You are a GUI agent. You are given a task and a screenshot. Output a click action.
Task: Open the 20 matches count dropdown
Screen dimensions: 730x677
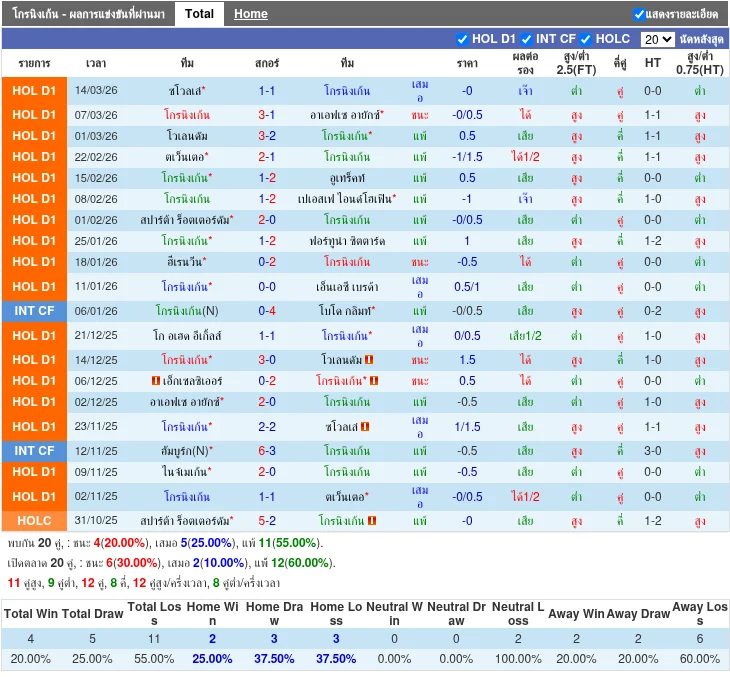point(657,39)
